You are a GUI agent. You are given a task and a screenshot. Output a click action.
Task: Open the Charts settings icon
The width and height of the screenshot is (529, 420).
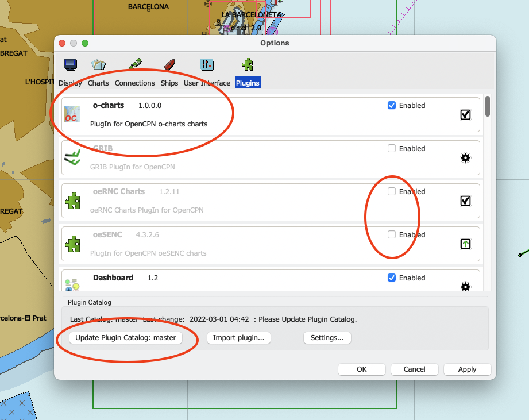click(x=98, y=65)
